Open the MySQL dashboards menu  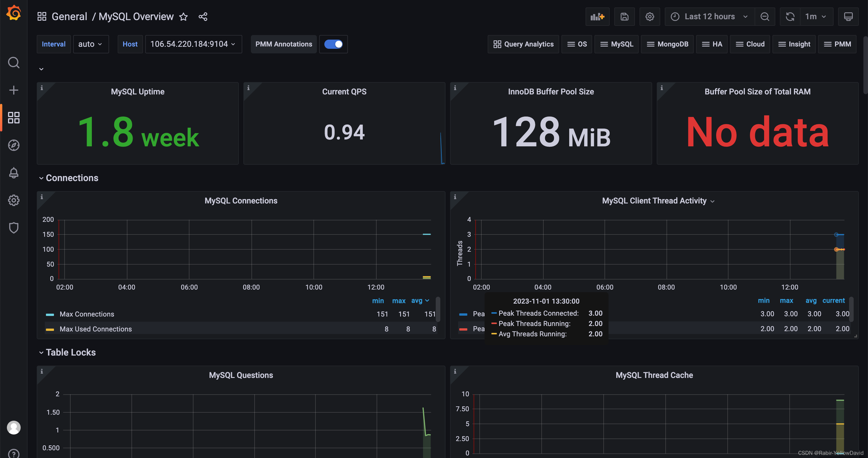(x=616, y=44)
